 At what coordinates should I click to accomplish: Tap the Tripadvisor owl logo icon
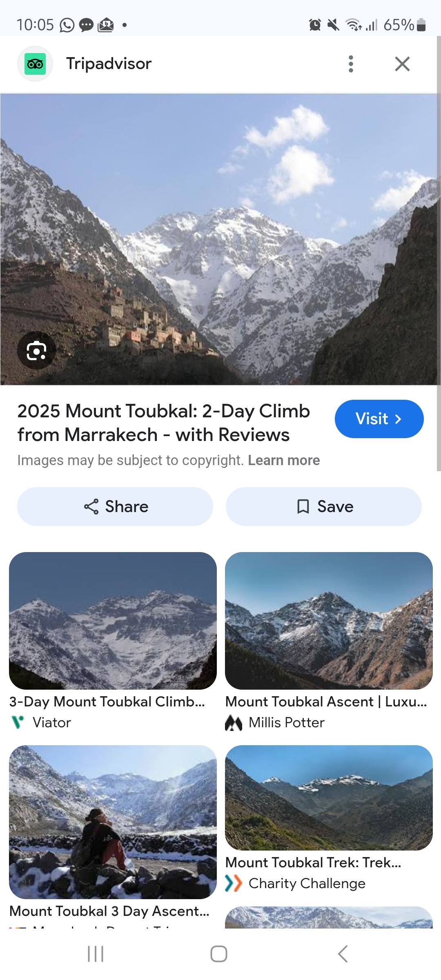[35, 64]
